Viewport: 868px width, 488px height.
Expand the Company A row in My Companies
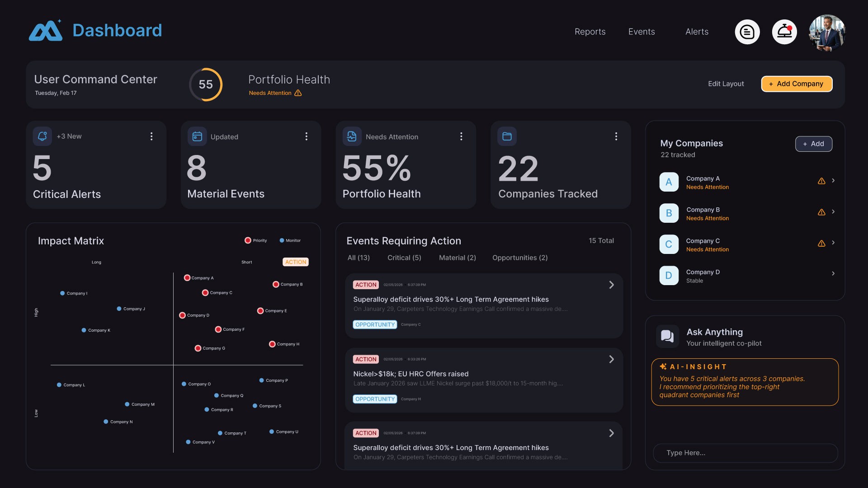(834, 181)
